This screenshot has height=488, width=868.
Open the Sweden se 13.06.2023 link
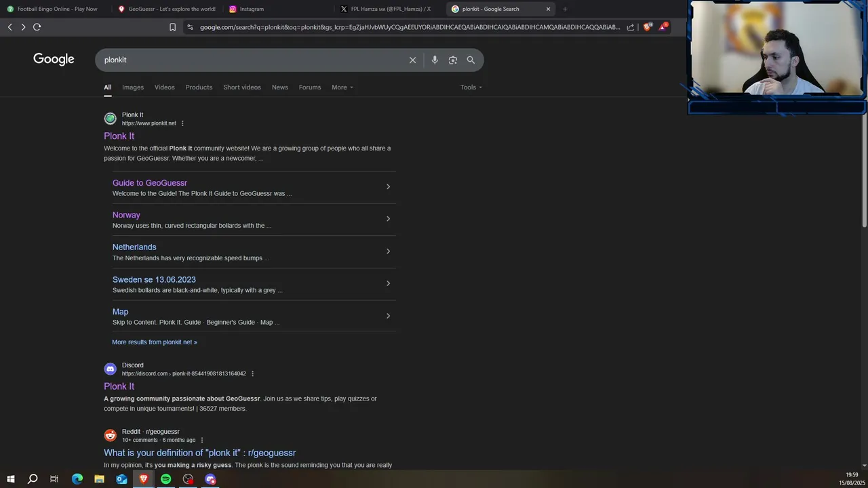tap(154, 279)
